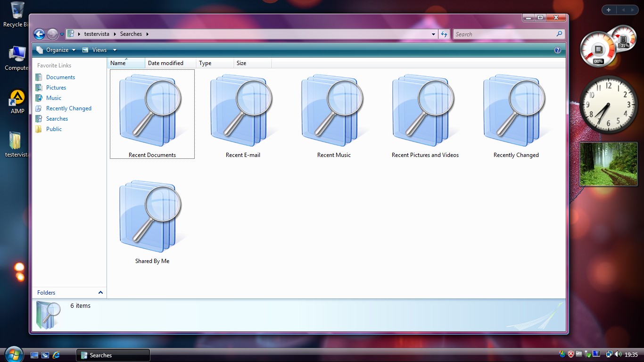
Task: Open the Views dropdown arrow
Action: click(115, 50)
